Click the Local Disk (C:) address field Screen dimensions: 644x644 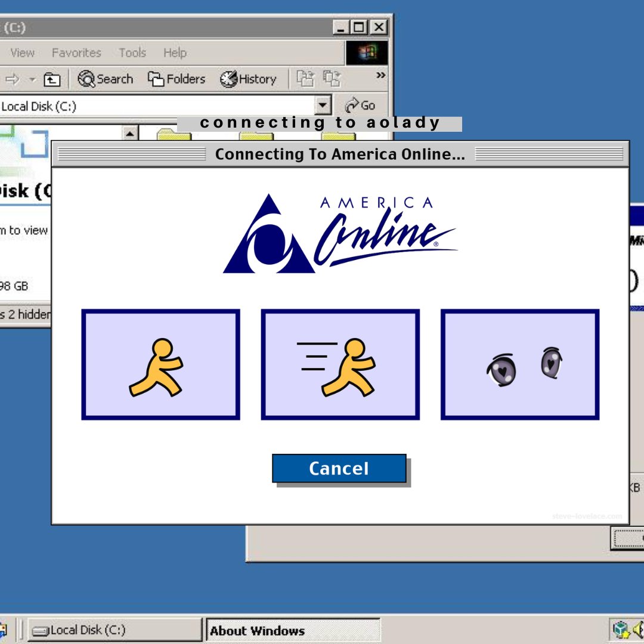[157, 106]
